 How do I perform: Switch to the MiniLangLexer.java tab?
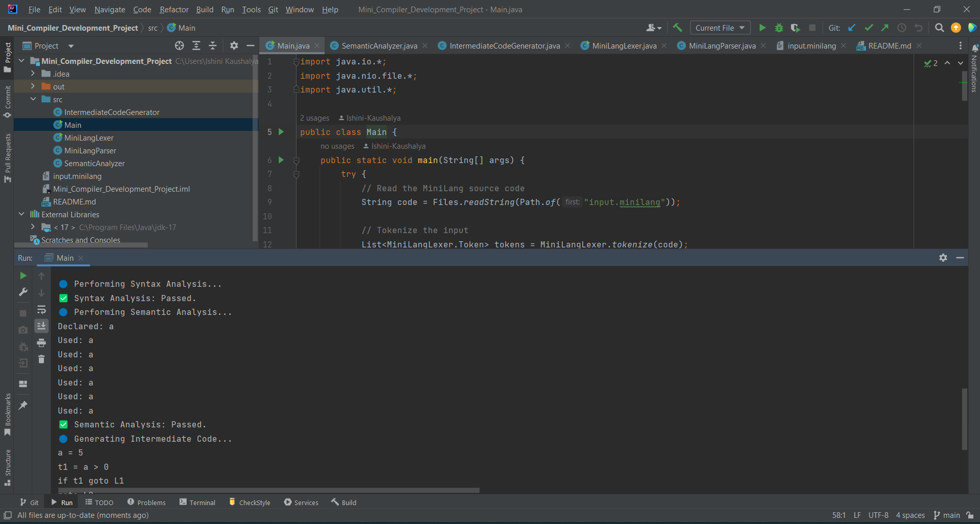pos(624,45)
